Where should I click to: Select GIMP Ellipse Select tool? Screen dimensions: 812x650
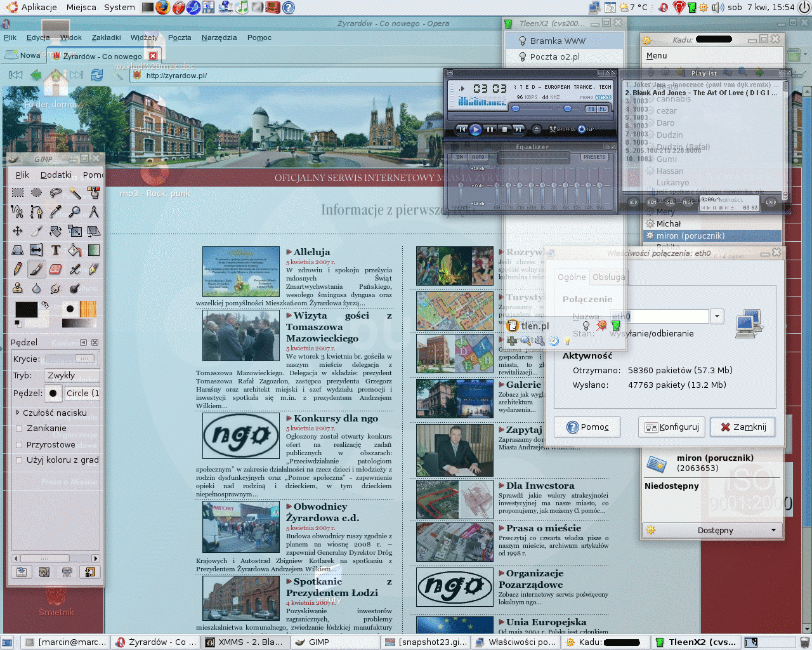[37, 192]
